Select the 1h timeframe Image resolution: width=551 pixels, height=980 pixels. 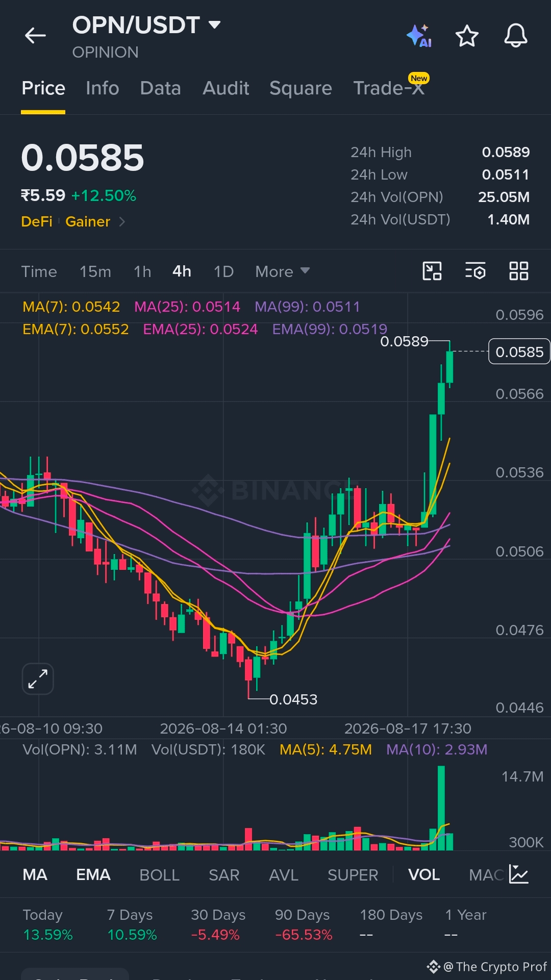[142, 271]
